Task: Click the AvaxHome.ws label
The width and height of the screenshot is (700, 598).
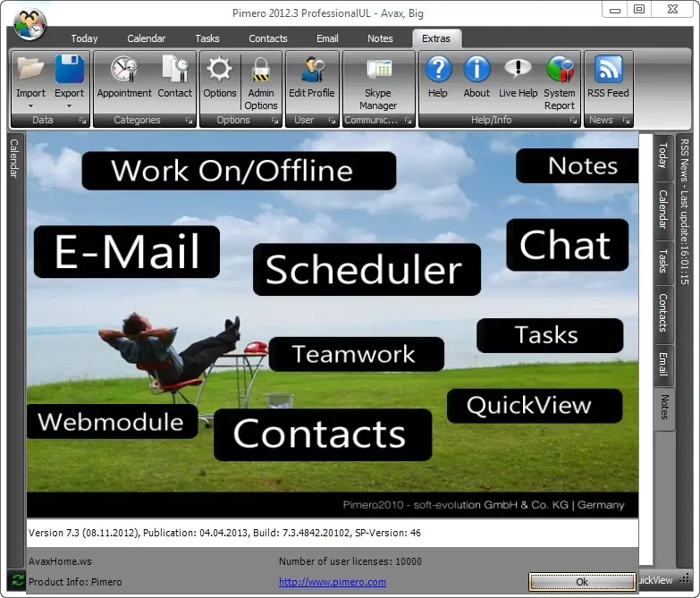Action: 60,561
